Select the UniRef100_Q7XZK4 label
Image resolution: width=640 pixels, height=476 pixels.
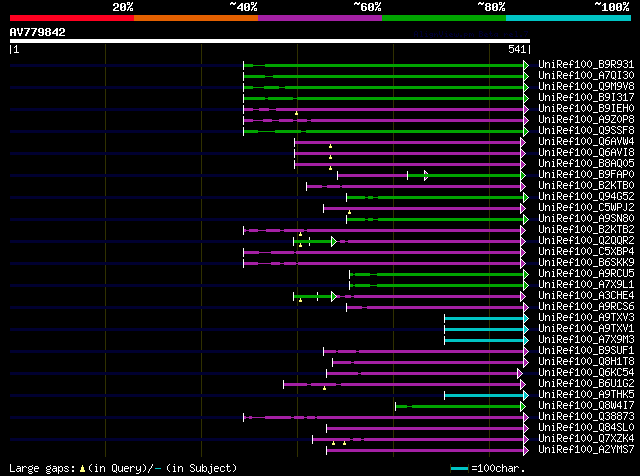[x=586, y=439]
